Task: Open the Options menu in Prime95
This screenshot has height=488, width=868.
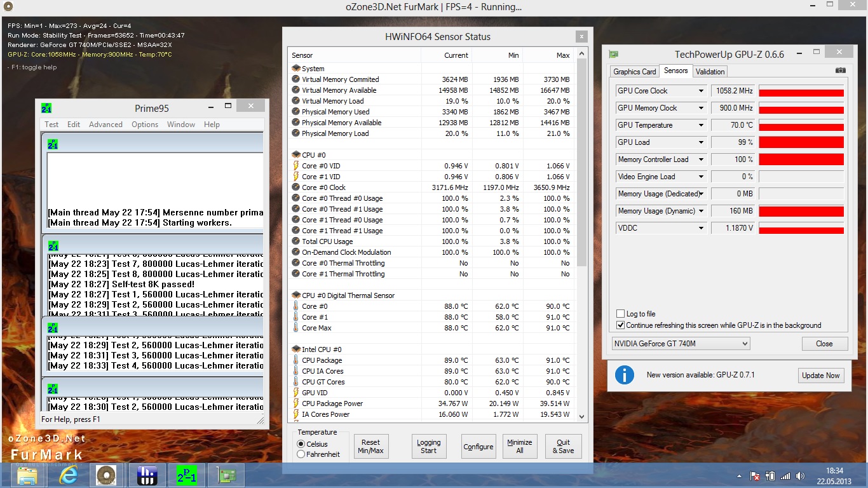Action: pyautogui.click(x=145, y=125)
